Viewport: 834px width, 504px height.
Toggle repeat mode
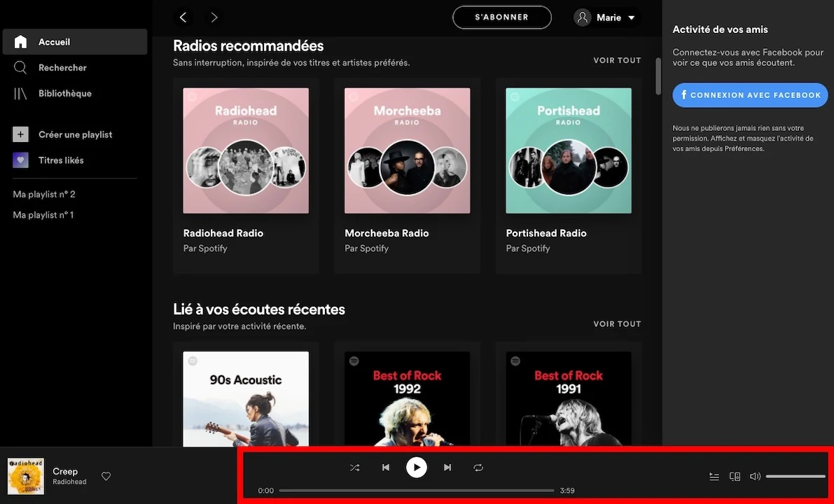pos(478,468)
